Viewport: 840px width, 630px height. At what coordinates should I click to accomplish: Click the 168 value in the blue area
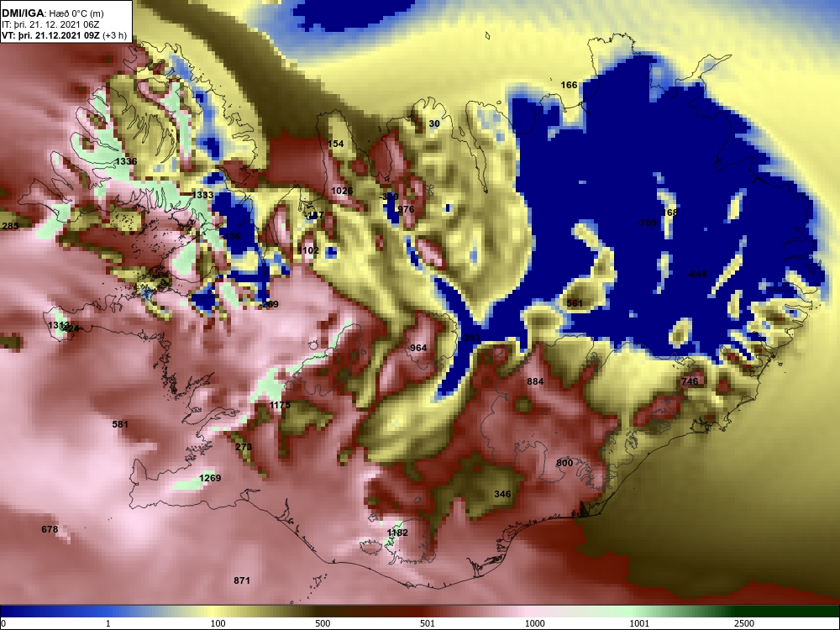670,213
